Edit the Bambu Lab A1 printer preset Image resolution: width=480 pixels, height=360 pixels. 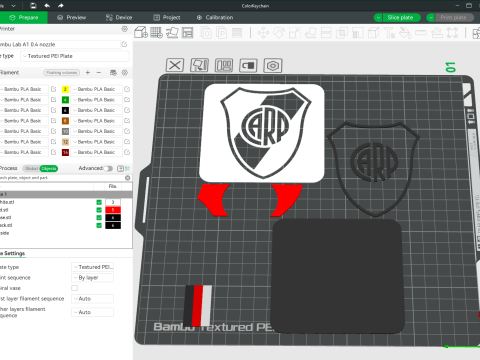coord(124,44)
